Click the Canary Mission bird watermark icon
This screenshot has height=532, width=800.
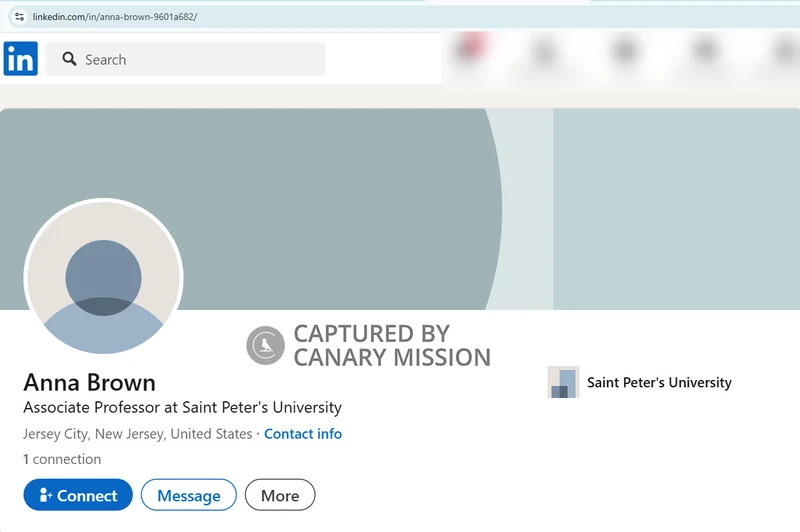pos(265,345)
